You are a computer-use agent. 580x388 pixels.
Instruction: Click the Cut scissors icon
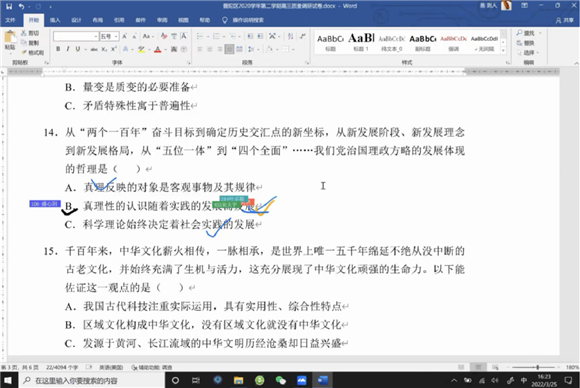[24, 33]
